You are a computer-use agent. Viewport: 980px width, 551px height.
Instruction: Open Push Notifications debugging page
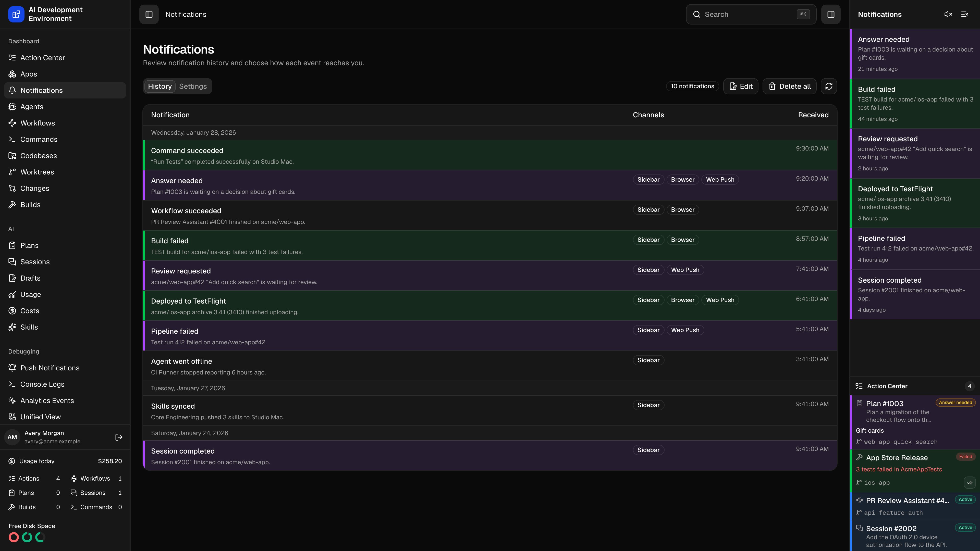65,368
